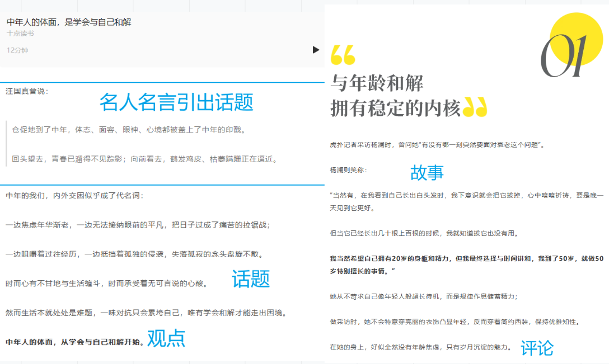The image size is (609, 364).
Task: Click the yellow opening quotation mark icon
Action: (343, 55)
